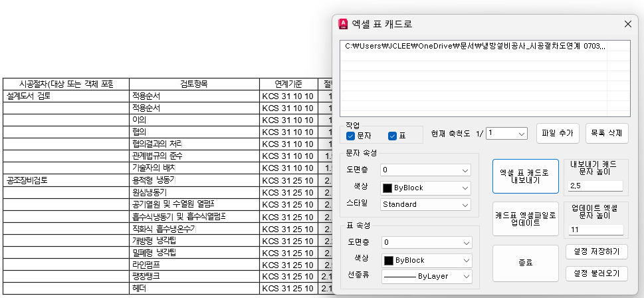The height and width of the screenshot is (298, 644).
Task: Toggle the 표 checkbox
Action: [392, 136]
